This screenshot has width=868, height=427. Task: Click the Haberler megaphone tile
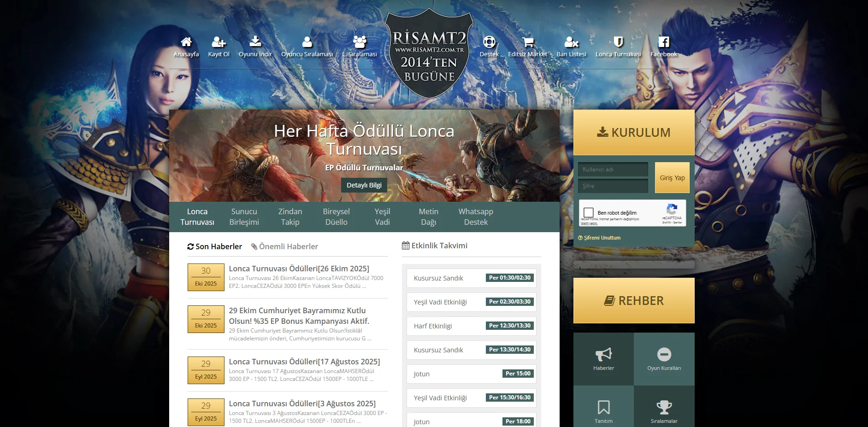point(603,359)
